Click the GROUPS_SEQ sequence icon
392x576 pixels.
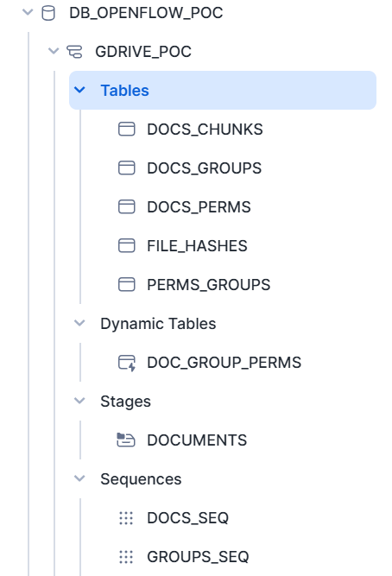(x=126, y=557)
